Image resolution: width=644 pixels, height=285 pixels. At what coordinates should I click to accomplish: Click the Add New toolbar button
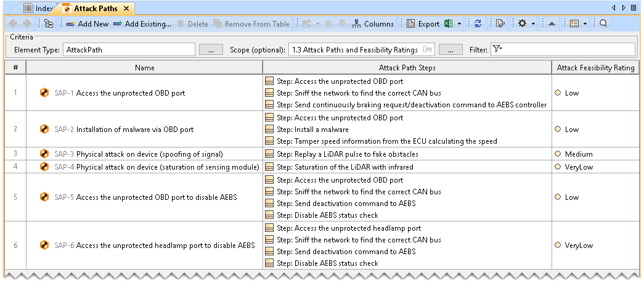pos(87,24)
